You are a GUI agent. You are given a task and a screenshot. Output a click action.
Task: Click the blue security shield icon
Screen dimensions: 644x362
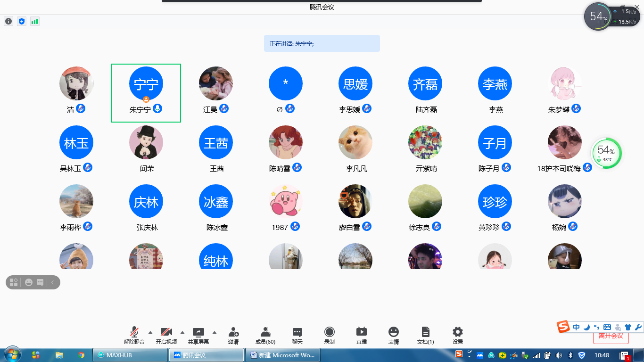22,21
